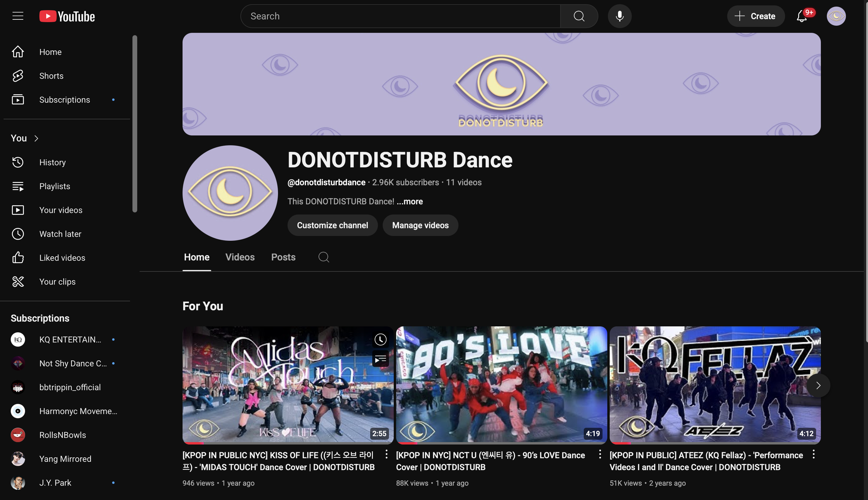The height and width of the screenshot is (500, 868).
Task: Open notifications bell
Action: pos(802,16)
